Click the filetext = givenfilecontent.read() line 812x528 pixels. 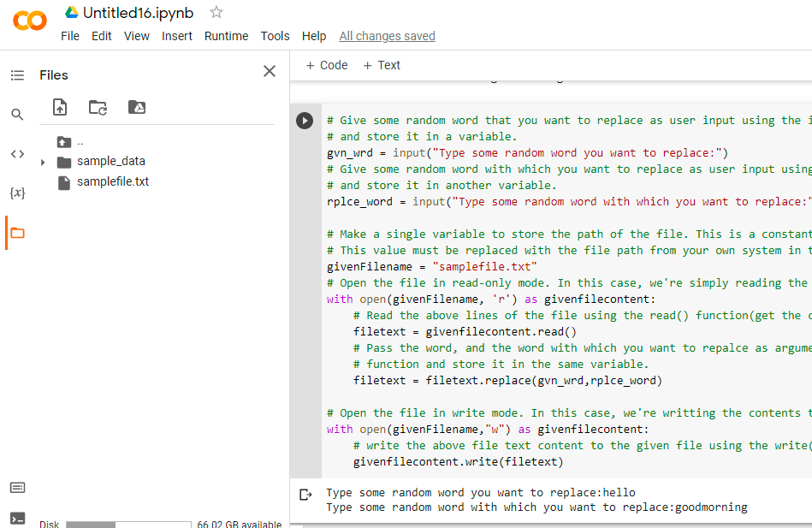click(465, 332)
